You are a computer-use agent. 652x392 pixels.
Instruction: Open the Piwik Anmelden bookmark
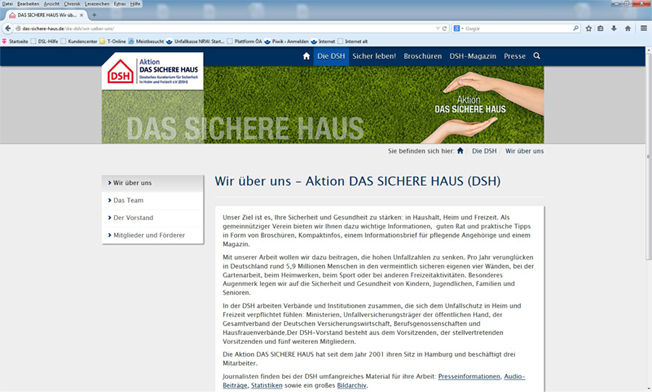[286, 41]
